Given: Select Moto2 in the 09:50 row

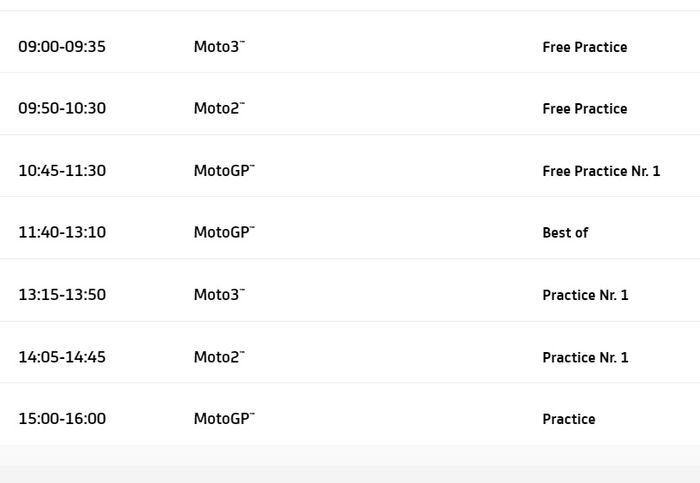Looking at the screenshot, I should click(x=219, y=108).
